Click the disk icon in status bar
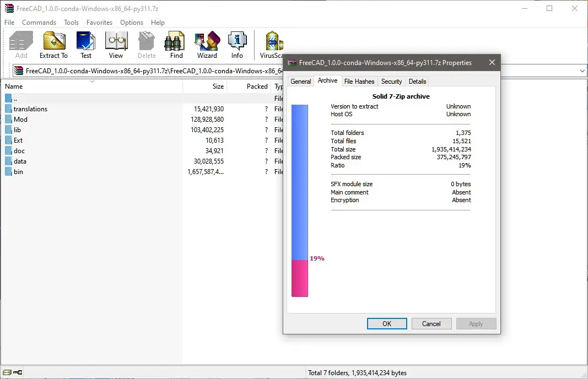588x379 pixels. pos(7,372)
